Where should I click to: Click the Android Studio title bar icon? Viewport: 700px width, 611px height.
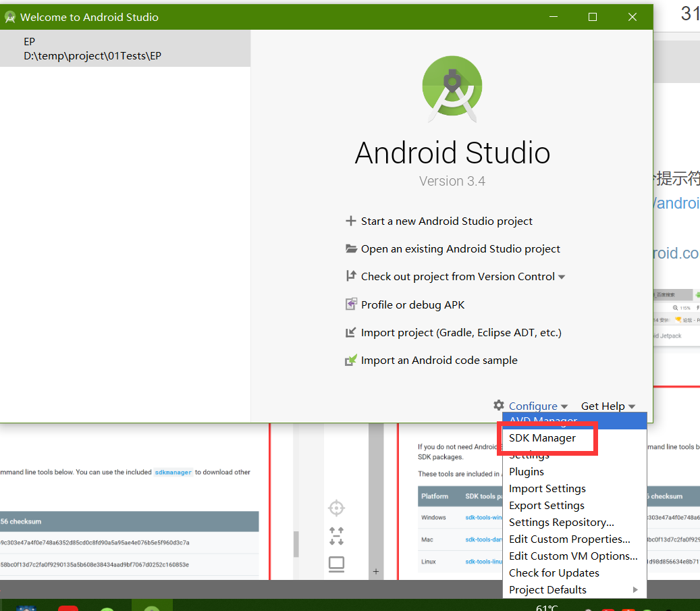pos(10,17)
